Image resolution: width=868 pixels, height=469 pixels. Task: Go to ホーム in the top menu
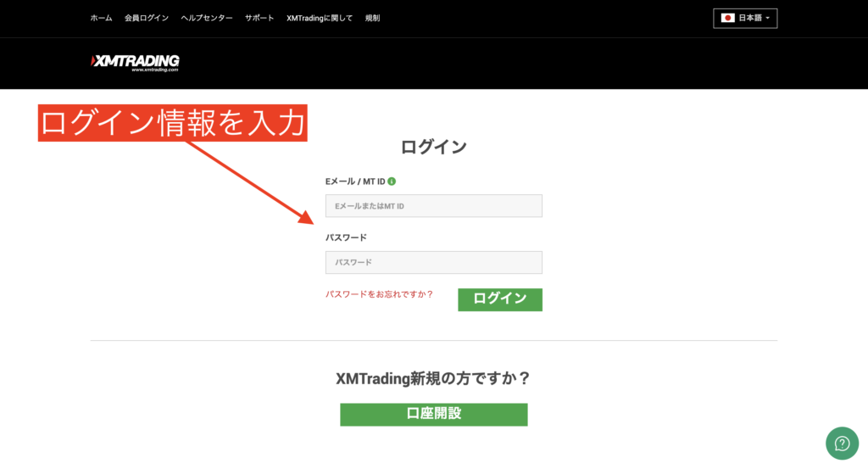[102, 19]
